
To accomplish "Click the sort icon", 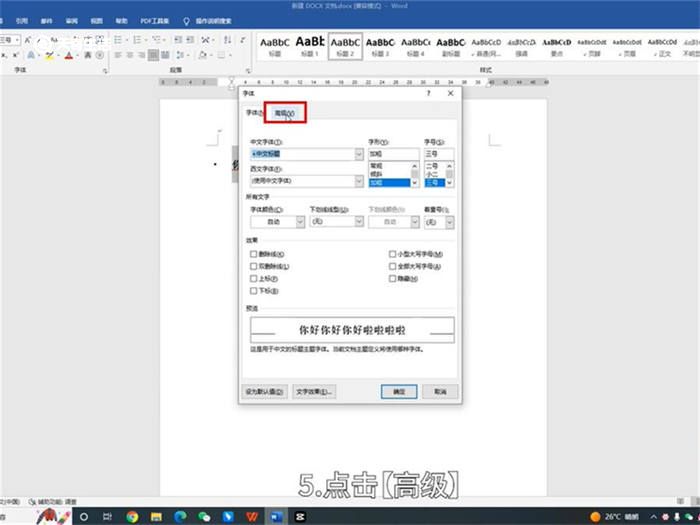I will tap(228, 40).
